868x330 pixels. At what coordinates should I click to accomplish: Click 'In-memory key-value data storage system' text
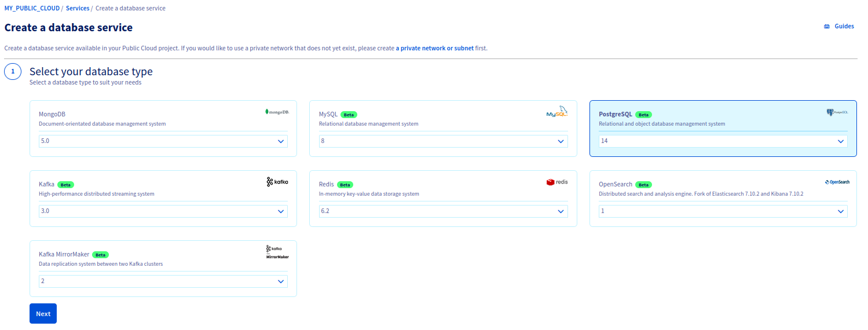pos(369,194)
